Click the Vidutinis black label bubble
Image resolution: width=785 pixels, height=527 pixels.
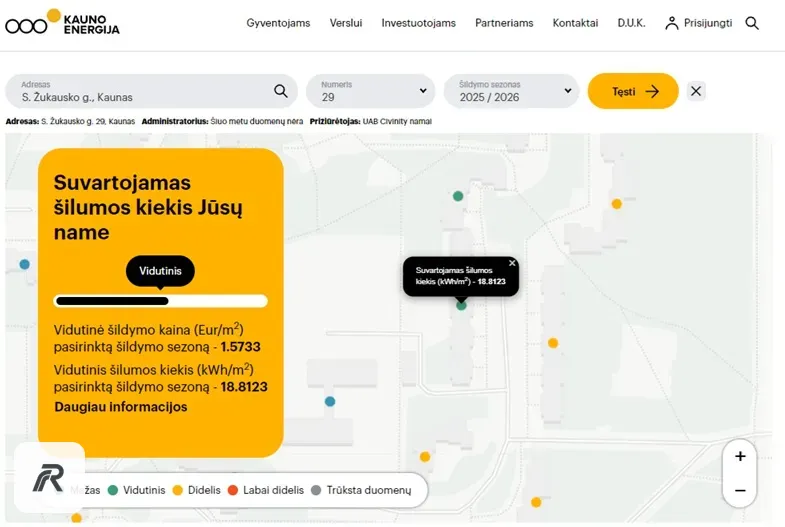(x=160, y=271)
